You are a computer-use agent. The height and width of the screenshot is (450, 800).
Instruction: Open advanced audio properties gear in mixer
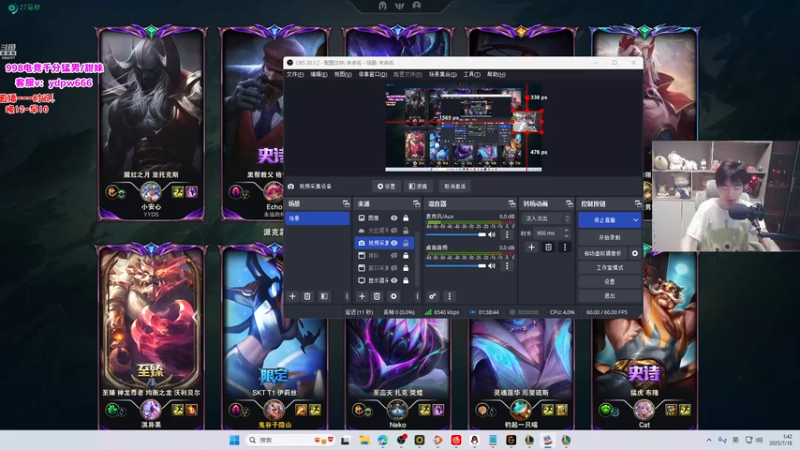[x=432, y=296]
